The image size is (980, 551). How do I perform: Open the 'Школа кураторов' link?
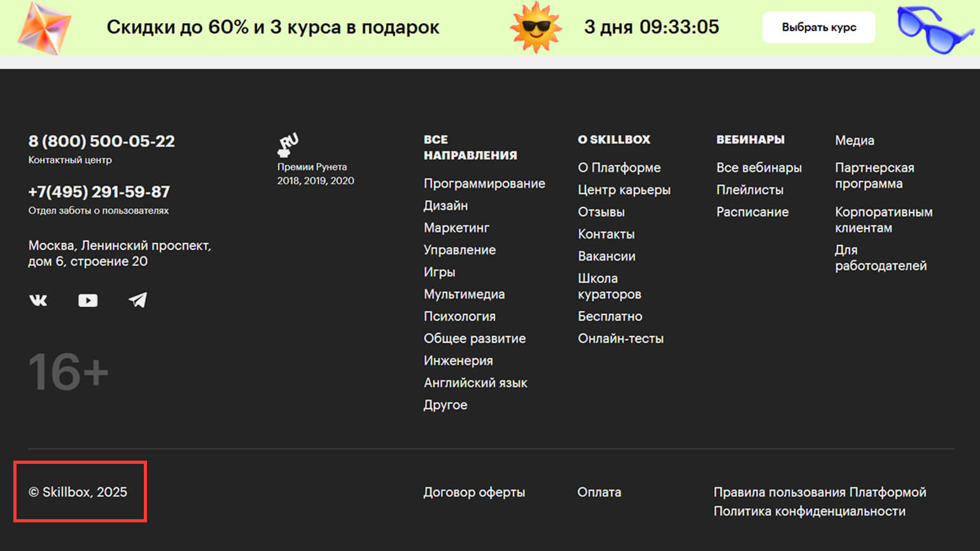point(610,286)
